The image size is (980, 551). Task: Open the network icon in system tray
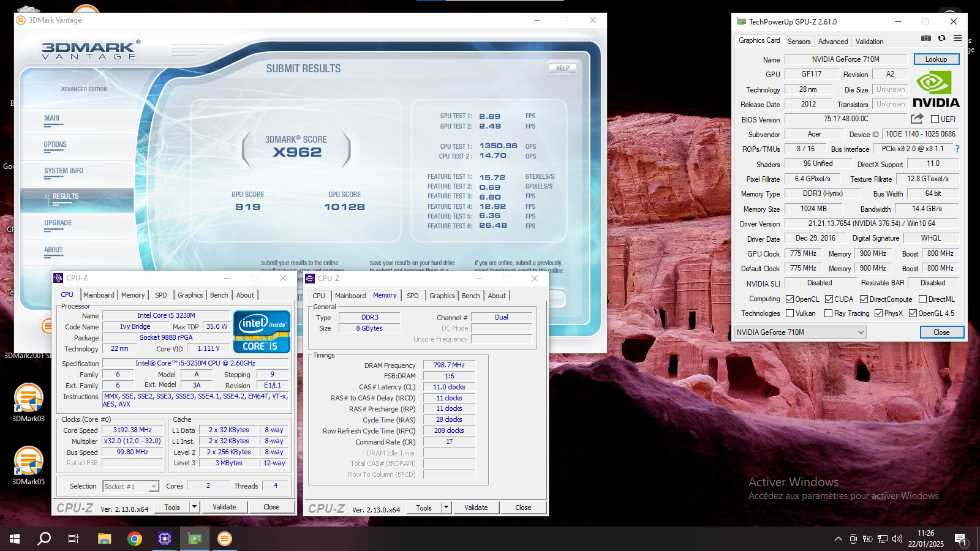tap(883, 539)
